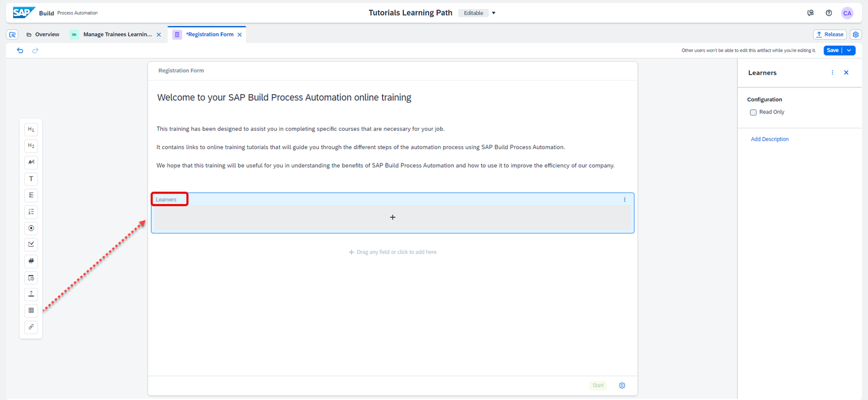This screenshot has width=868, height=400.
Task: Click the Registration Form title header
Action: tap(181, 71)
